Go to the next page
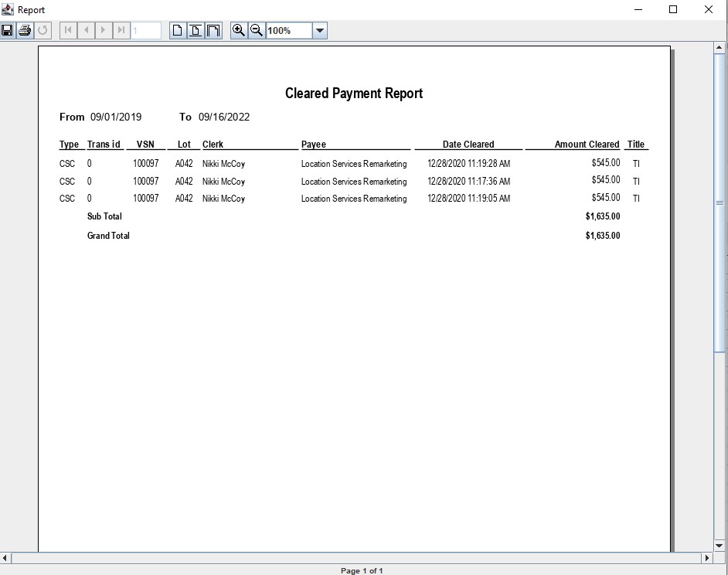The height and width of the screenshot is (575, 728). [104, 31]
